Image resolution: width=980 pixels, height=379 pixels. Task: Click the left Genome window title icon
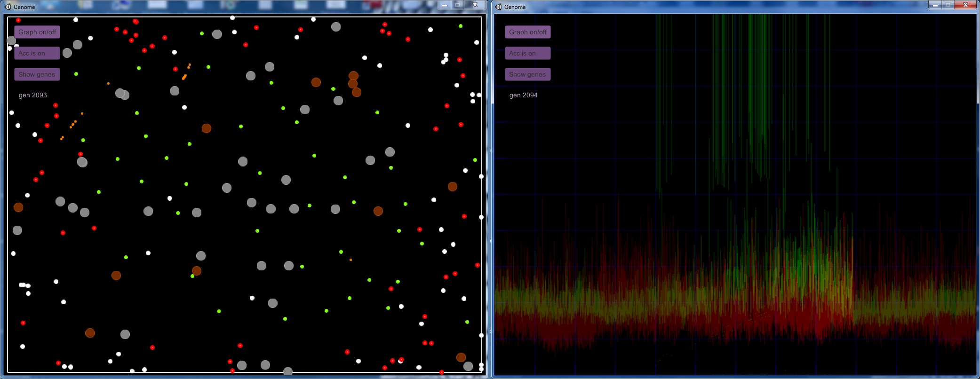[8, 7]
